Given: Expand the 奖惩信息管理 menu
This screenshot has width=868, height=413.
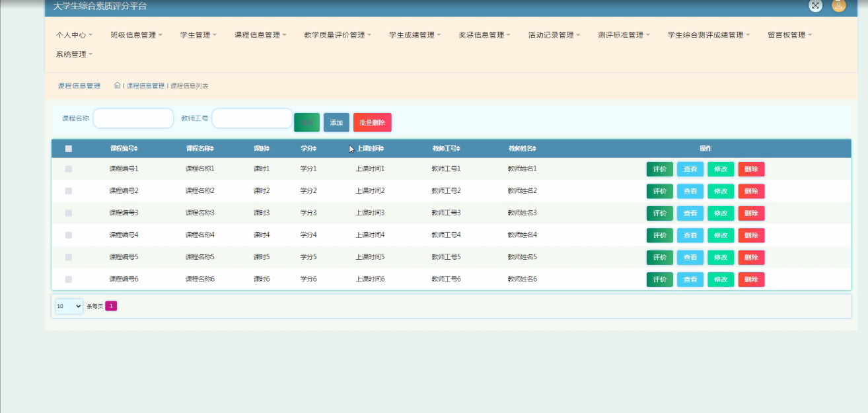Looking at the screenshot, I should pyautogui.click(x=484, y=35).
